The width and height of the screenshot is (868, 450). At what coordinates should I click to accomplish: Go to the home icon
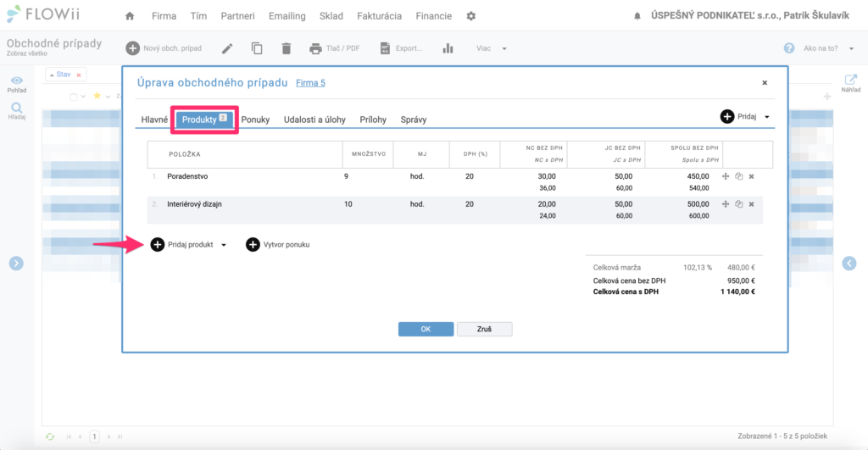pos(130,16)
